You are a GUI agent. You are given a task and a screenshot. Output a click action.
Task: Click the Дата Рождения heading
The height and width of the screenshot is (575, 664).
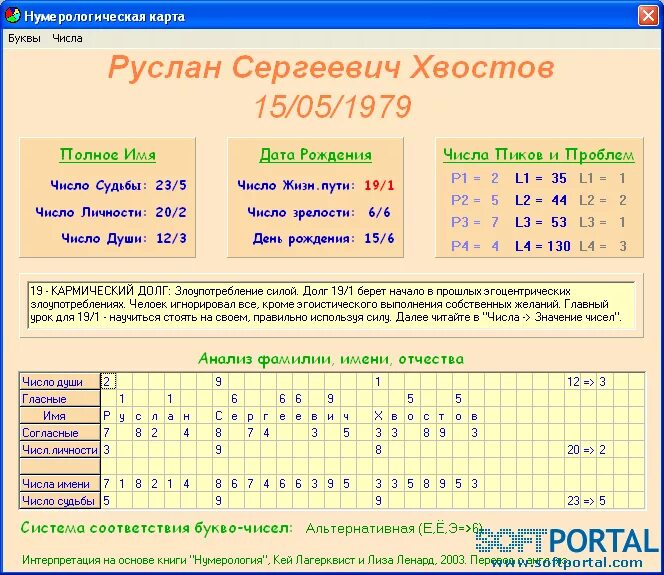[315, 155]
